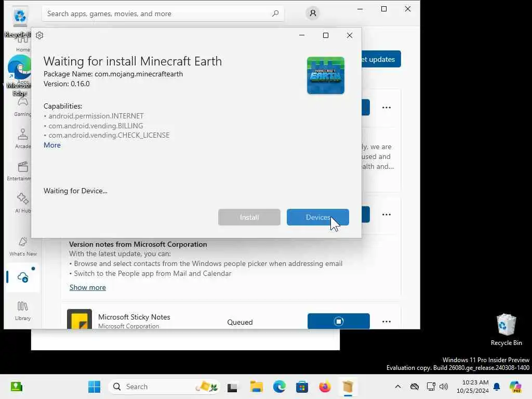Open the Windows Start menu
The width and height of the screenshot is (532, 399).
94,387
